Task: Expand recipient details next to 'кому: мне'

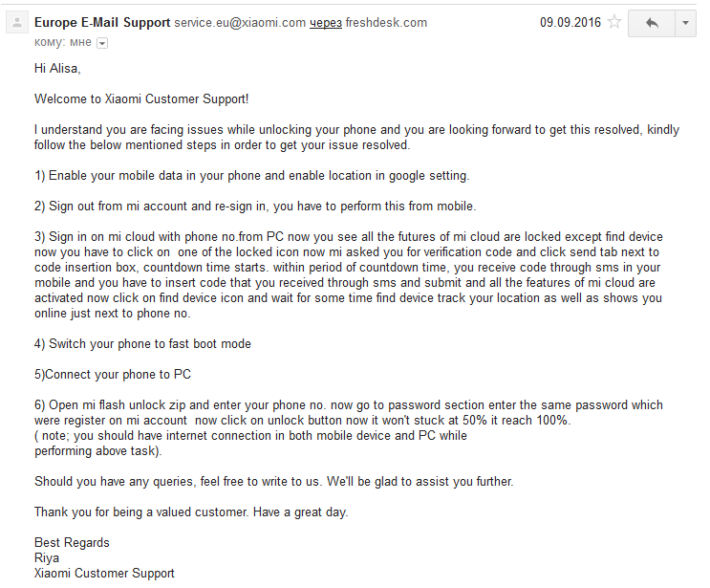Action: (103, 43)
